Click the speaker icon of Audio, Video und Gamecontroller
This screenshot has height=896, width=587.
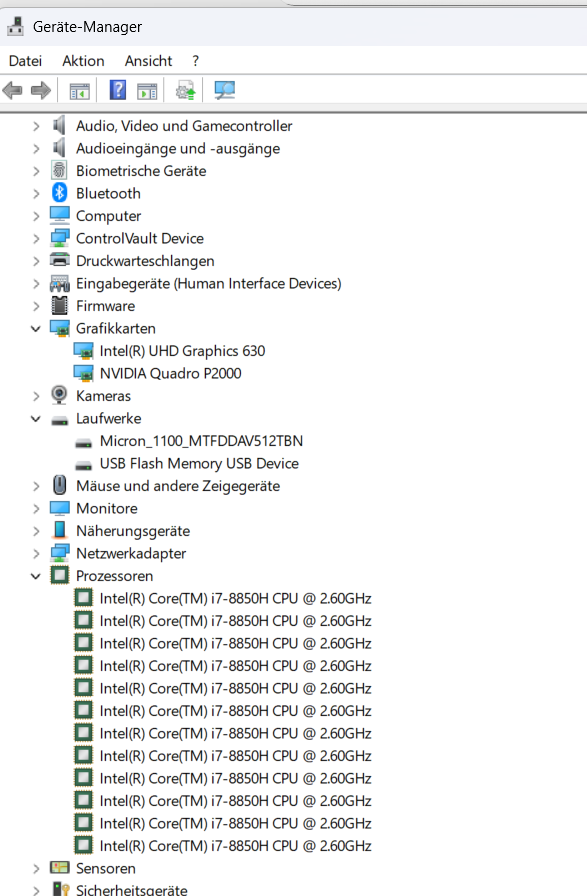pyautogui.click(x=59, y=125)
